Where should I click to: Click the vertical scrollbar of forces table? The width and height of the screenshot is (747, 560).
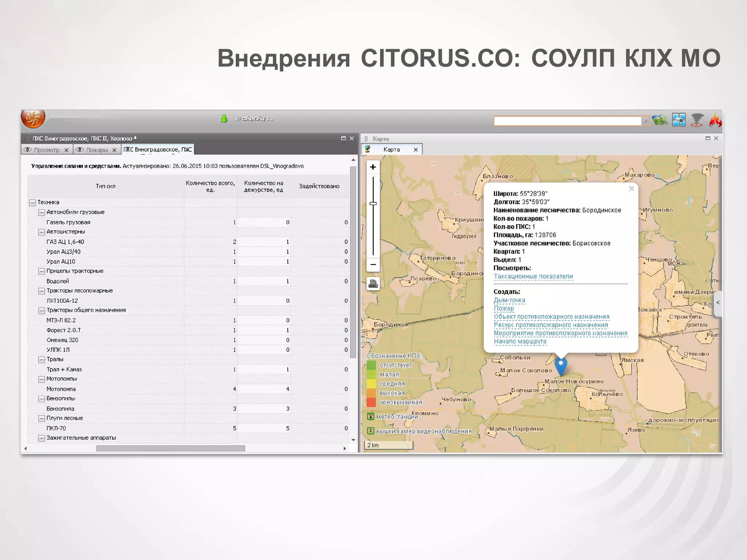point(353,262)
